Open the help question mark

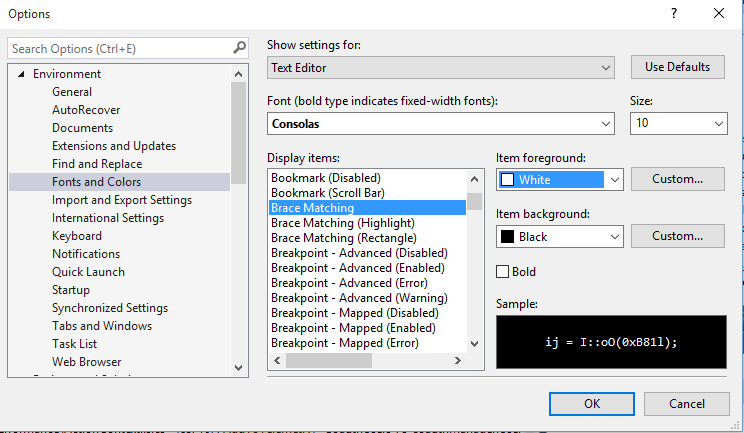click(x=674, y=13)
